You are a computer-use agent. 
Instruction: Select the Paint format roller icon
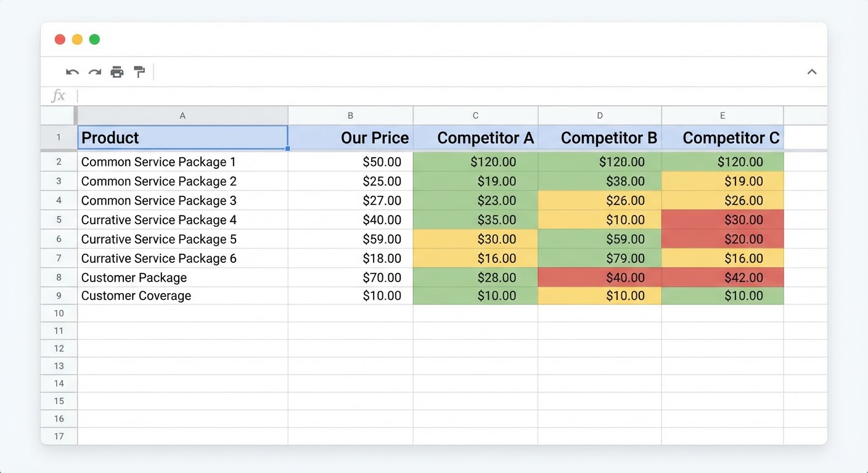[x=139, y=72]
